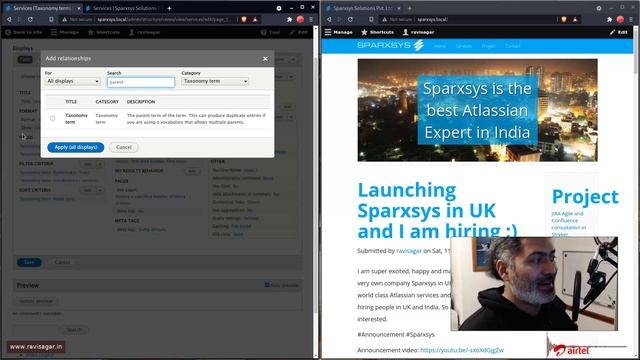This screenshot has width=640, height=360.
Task: Tick the Taxonomy term parent relationship checkbox
Action: 53,118
